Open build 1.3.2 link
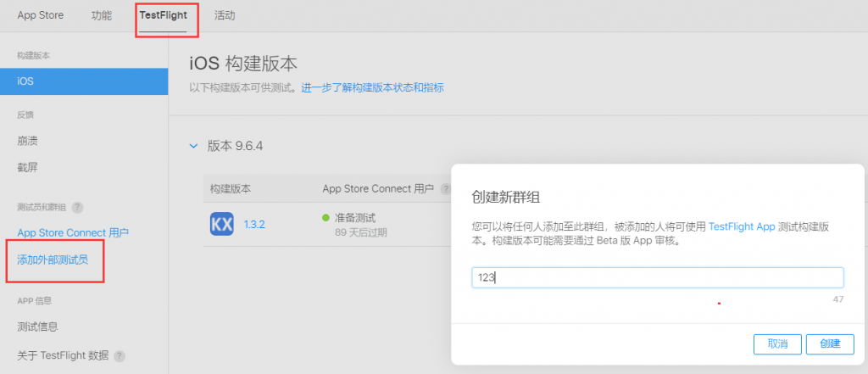Screen dimensions: 868x374 pyautogui.click(x=253, y=225)
